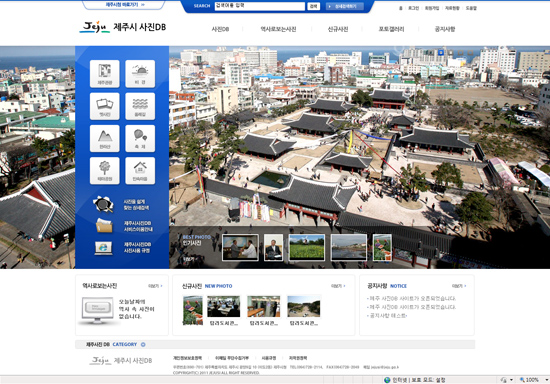550x384 pixels.
Task: Go to the 공지사항 menu item
Action: pyautogui.click(x=445, y=29)
